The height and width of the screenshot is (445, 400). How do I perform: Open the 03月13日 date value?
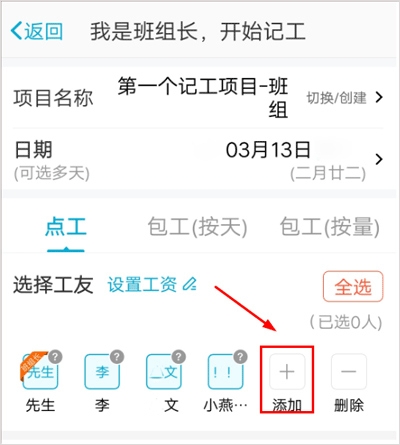click(268, 150)
